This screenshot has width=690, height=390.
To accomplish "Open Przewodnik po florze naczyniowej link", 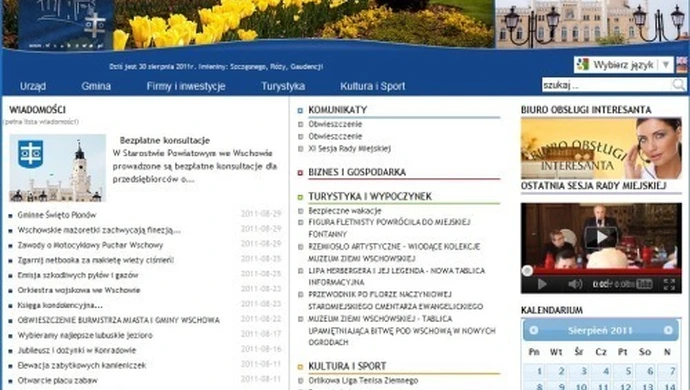I will pos(396,300).
